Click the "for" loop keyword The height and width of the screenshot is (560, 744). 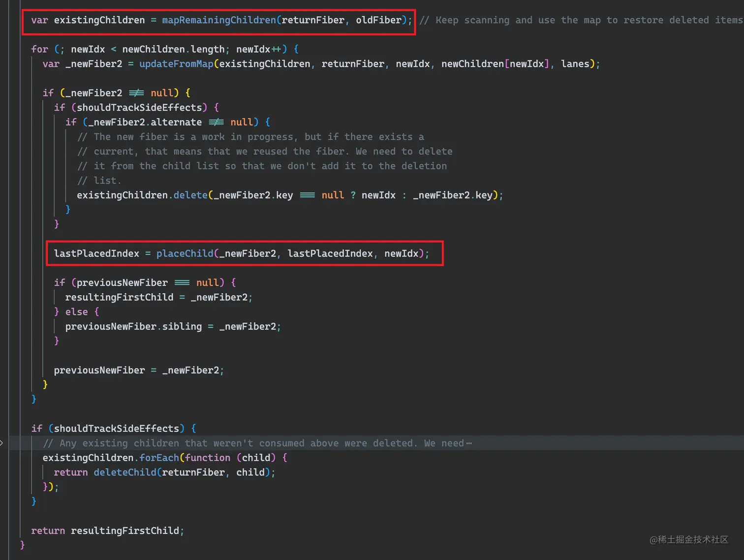click(40, 49)
